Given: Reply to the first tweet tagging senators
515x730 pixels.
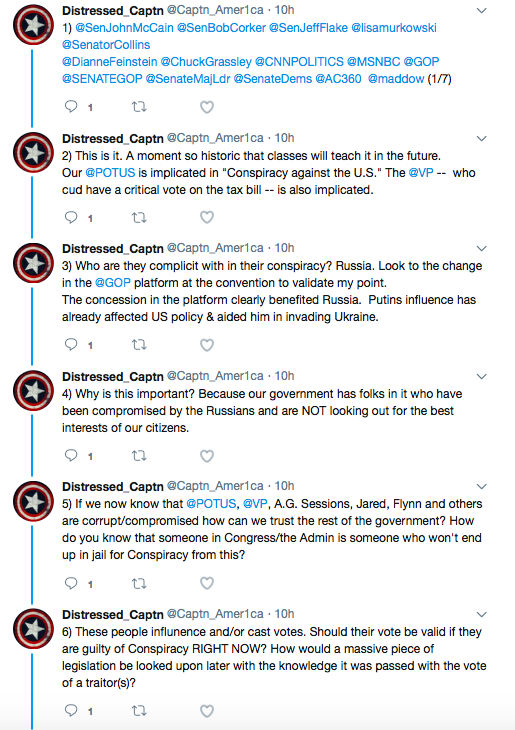Looking at the screenshot, I should [x=71, y=107].
